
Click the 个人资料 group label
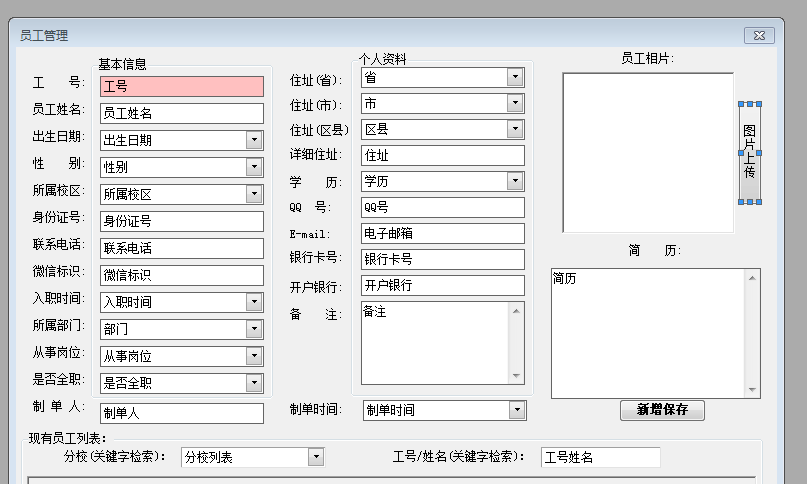pyautogui.click(x=382, y=59)
